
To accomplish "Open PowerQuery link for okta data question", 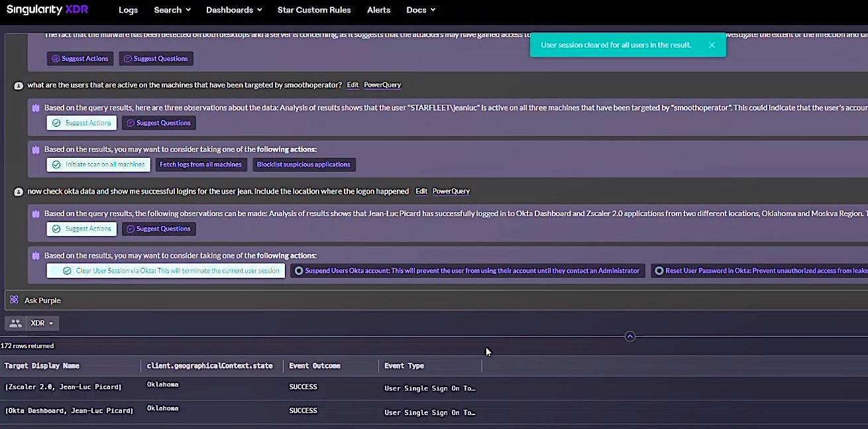I will [x=451, y=192].
